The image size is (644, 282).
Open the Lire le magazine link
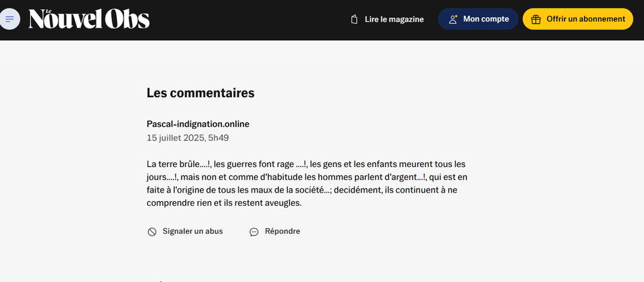coord(387,19)
